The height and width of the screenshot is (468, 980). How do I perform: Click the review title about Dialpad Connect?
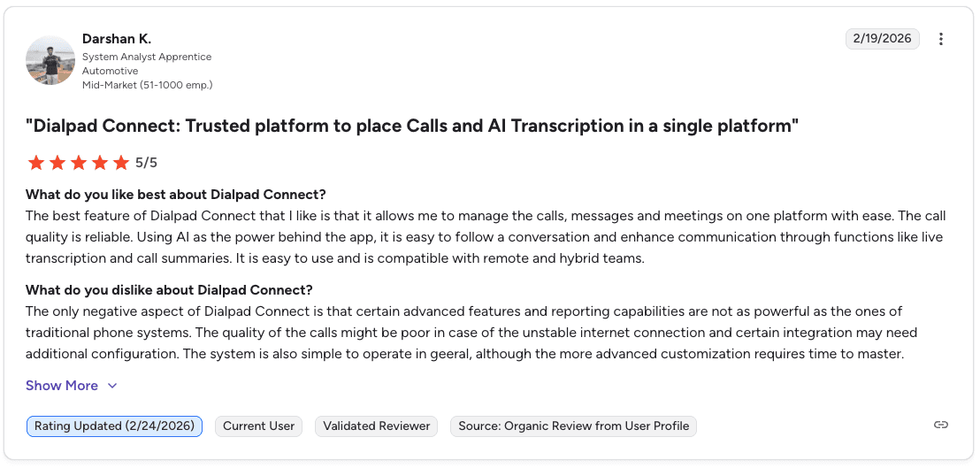click(412, 127)
